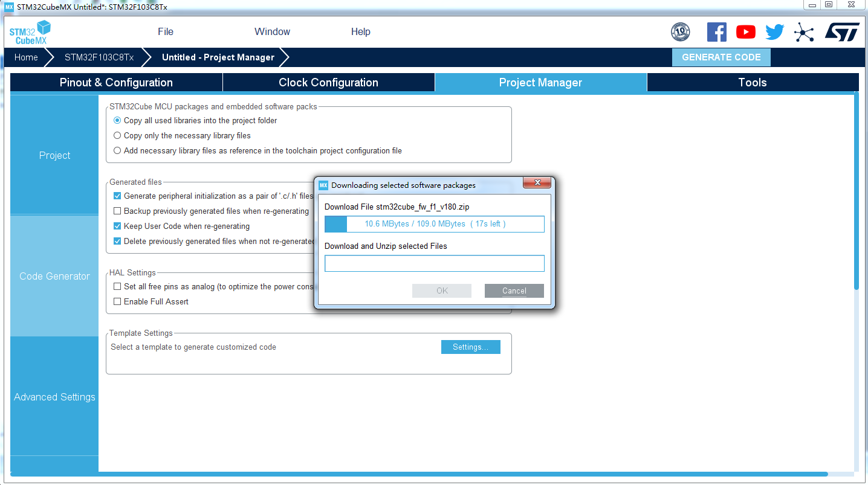Click the vertical scrollbar on the right
Image resolution: width=868 pixels, height=485 pixels.
(x=856, y=190)
